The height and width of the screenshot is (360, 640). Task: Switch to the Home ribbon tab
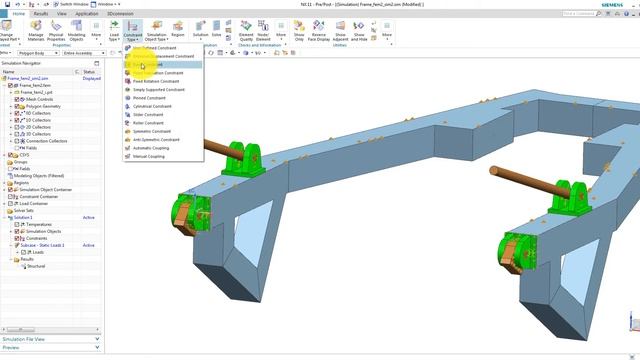click(x=19, y=13)
